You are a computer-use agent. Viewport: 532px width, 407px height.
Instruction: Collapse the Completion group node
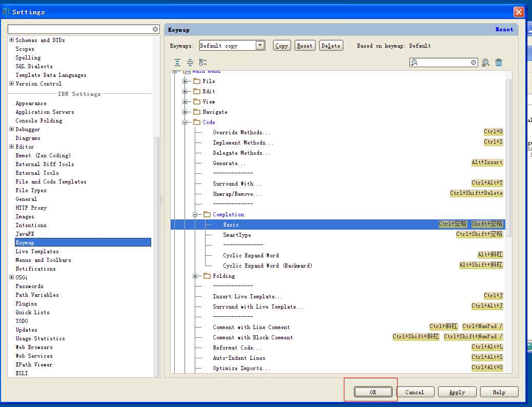click(x=195, y=215)
